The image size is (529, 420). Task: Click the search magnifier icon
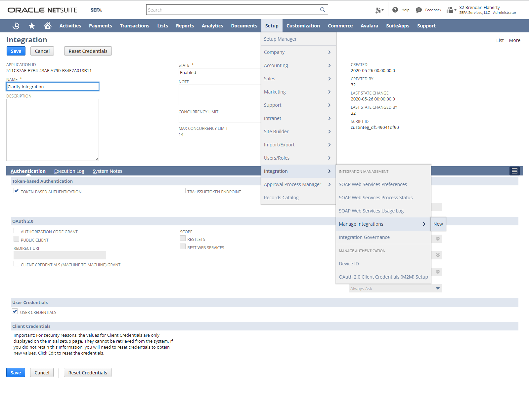tap(323, 10)
